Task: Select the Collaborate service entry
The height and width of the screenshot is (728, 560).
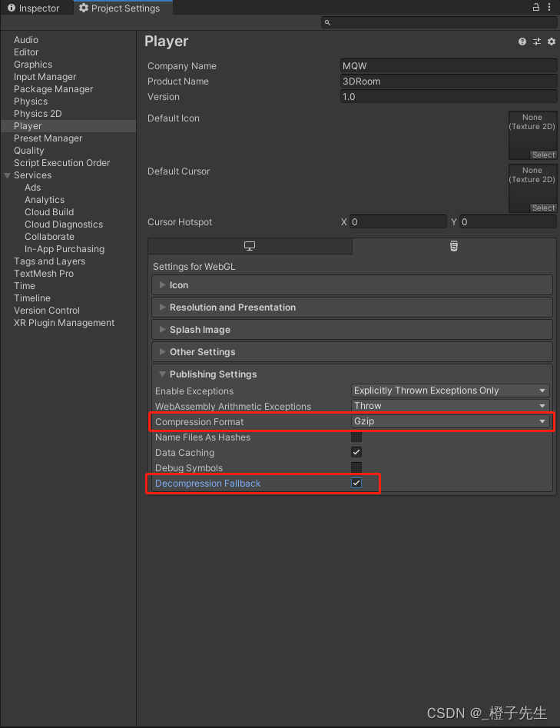Action: click(x=49, y=237)
